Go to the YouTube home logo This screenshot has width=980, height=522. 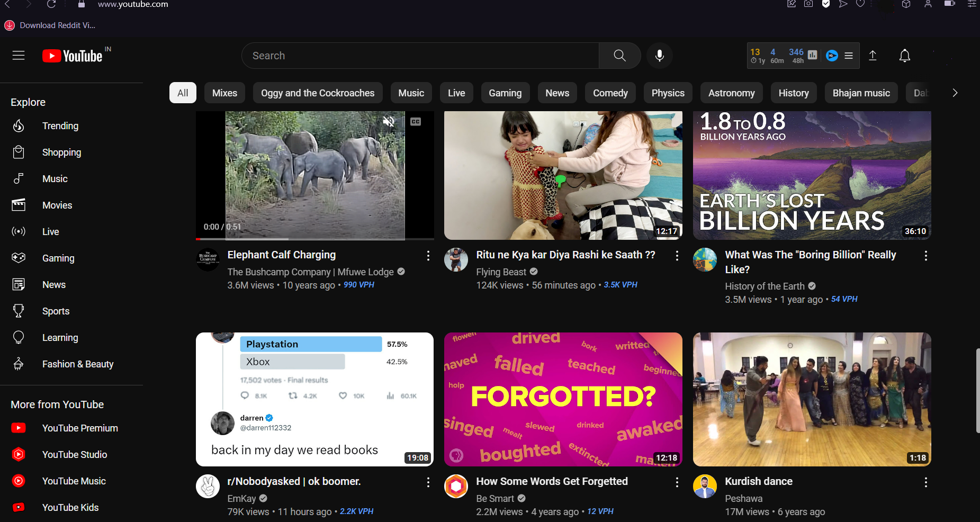(x=73, y=56)
